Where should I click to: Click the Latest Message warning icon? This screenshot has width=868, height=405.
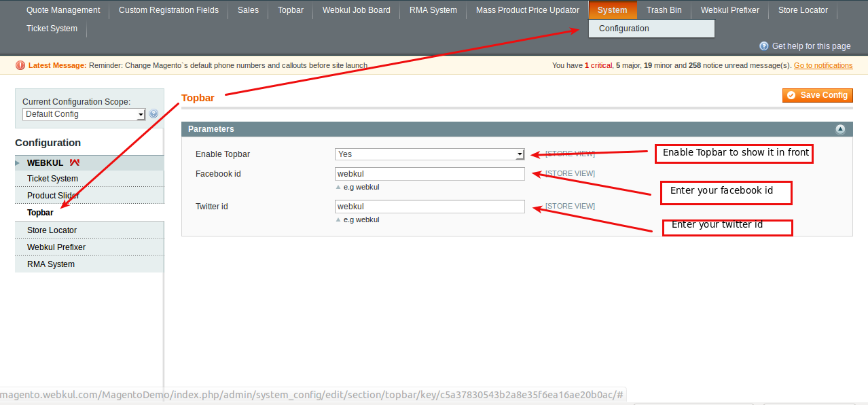tap(20, 65)
